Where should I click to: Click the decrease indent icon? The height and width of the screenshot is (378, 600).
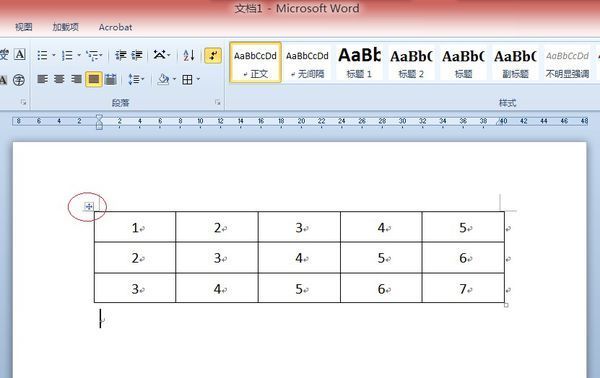tap(121, 55)
